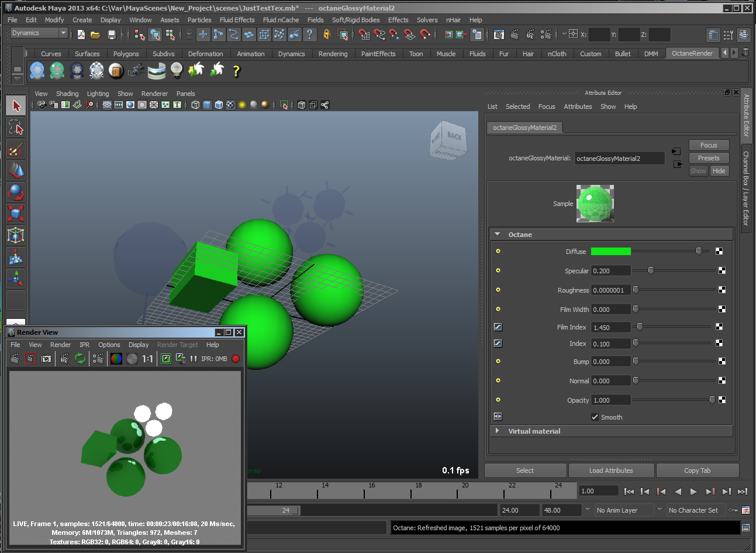
Task: Open the Fluid Effects menu
Action: (237, 20)
